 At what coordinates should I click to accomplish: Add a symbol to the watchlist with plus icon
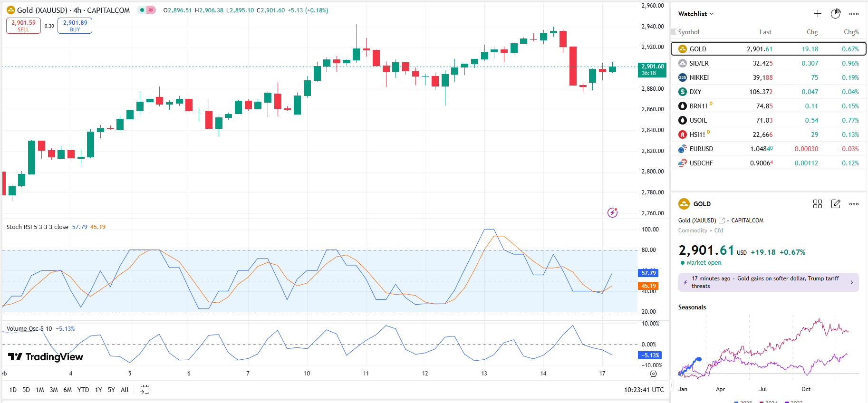[x=818, y=14]
